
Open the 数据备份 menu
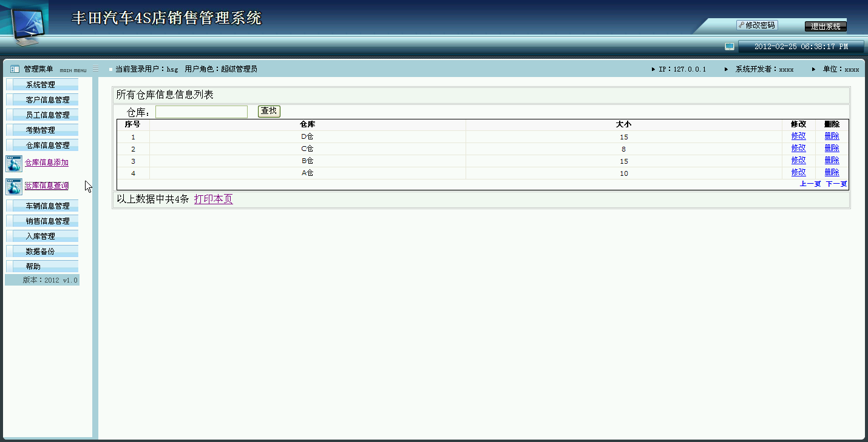coord(42,252)
